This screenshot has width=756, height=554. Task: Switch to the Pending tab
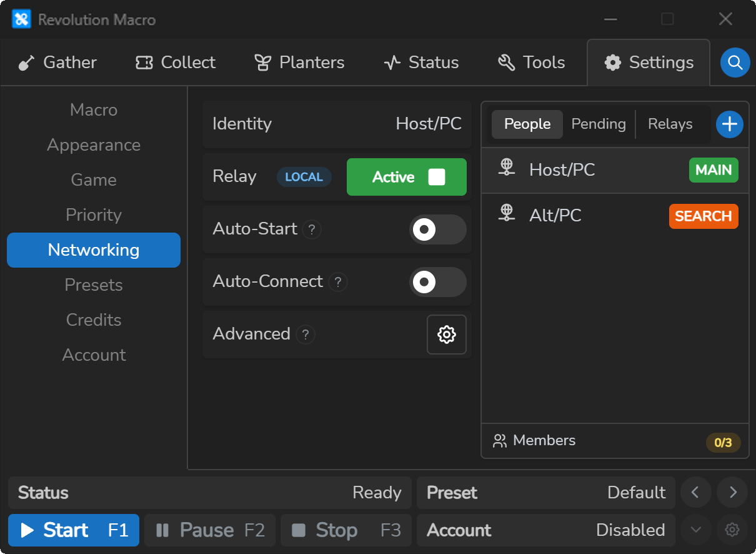click(599, 124)
